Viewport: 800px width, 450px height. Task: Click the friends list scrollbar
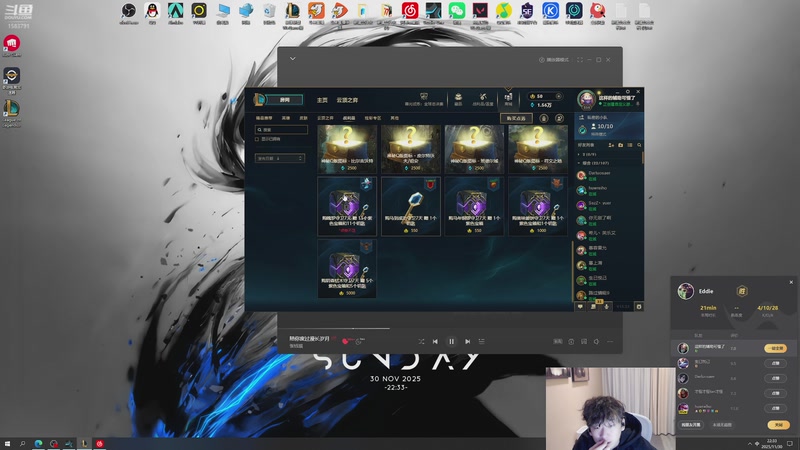pyautogui.click(x=643, y=158)
